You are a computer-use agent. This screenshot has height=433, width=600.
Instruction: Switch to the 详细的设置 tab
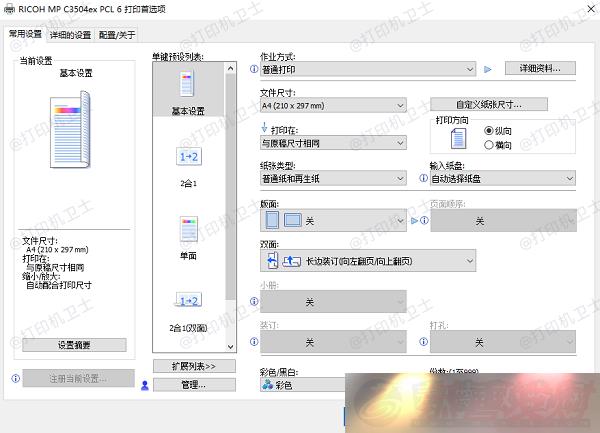point(70,35)
